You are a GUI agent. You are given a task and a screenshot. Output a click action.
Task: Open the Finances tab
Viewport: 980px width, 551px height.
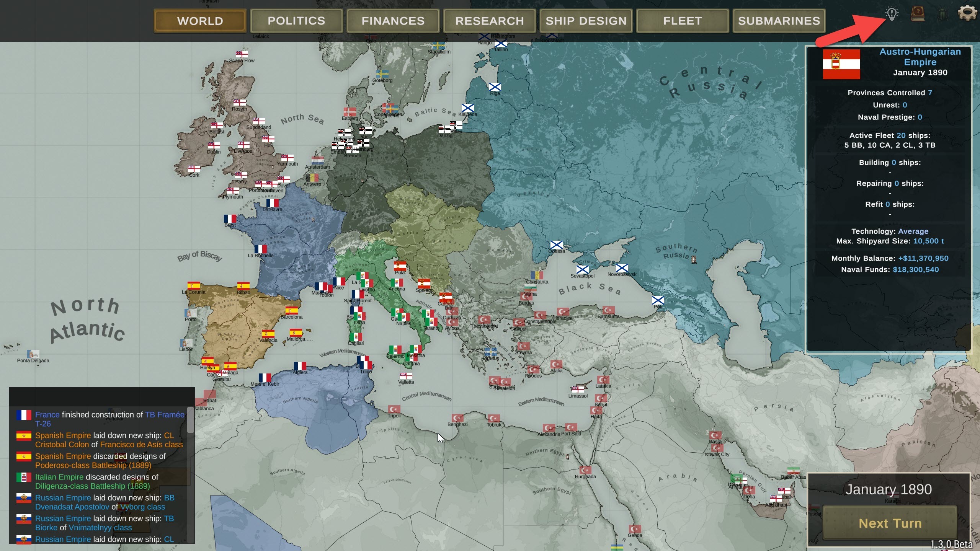[x=393, y=21]
